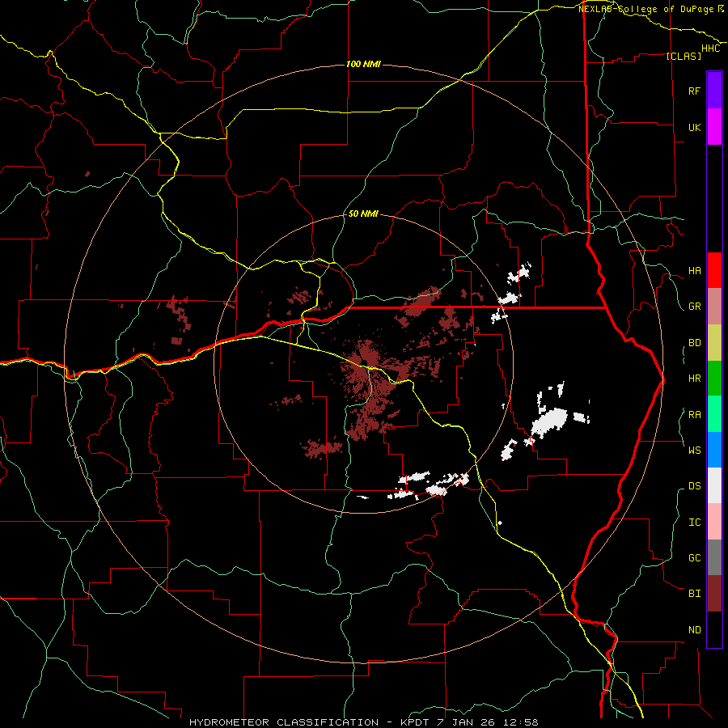Click the DS legend label
The image size is (728, 728).
[694, 486]
